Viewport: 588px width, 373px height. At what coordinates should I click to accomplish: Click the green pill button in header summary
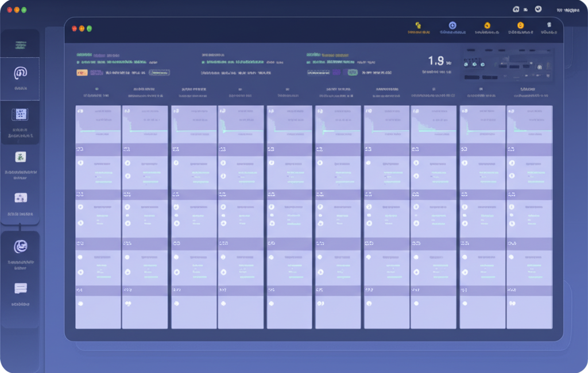click(x=353, y=72)
